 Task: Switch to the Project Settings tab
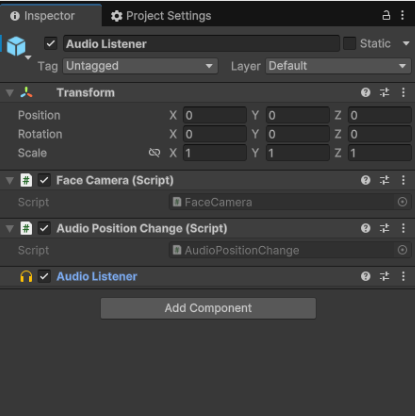point(161,16)
